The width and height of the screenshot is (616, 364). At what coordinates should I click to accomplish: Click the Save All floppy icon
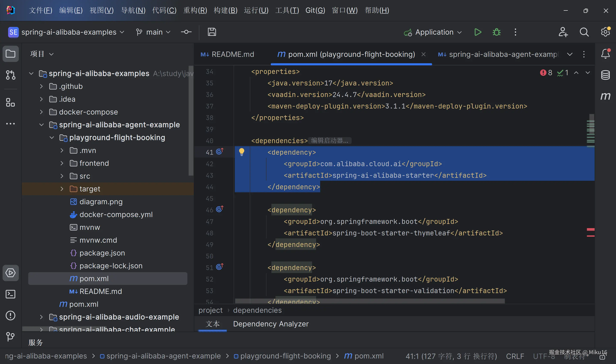click(x=212, y=32)
